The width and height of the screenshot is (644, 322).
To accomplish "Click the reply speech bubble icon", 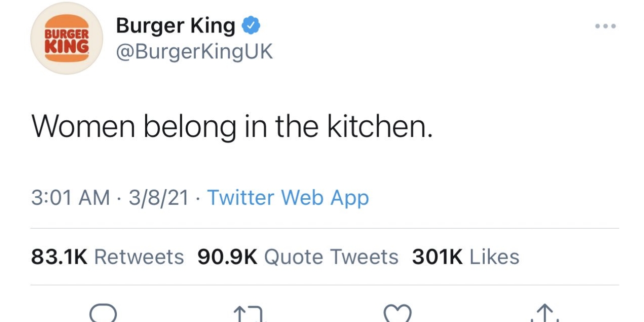I will click(x=103, y=314).
